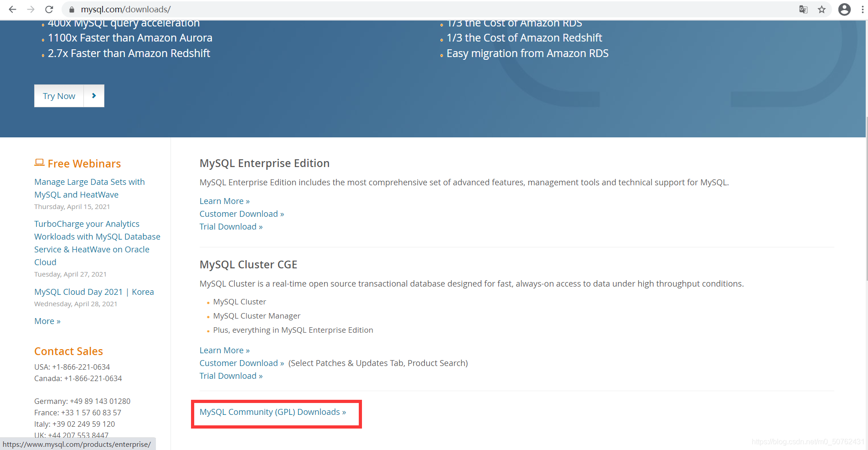Click '2.7x Faster than Amazon Redshift' text

[x=129, y=53]
